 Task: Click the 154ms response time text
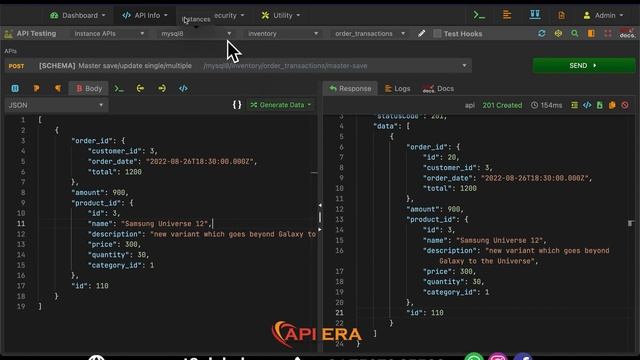click(x=547, y=105)
